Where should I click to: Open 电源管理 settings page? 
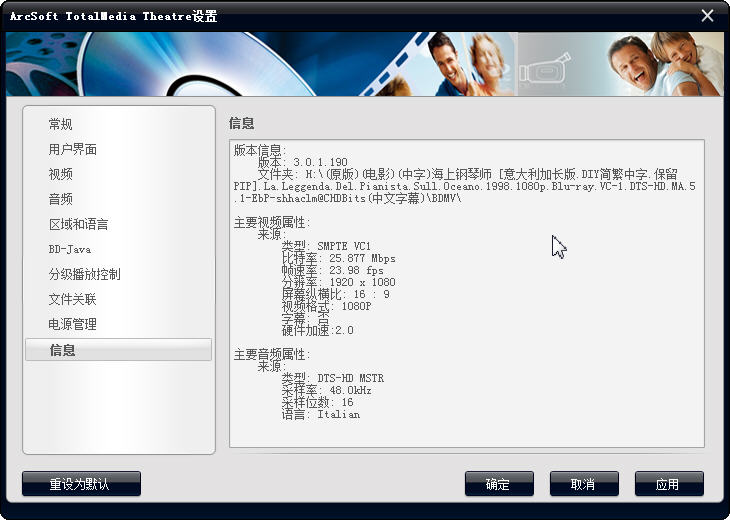(x=73, y=324)
